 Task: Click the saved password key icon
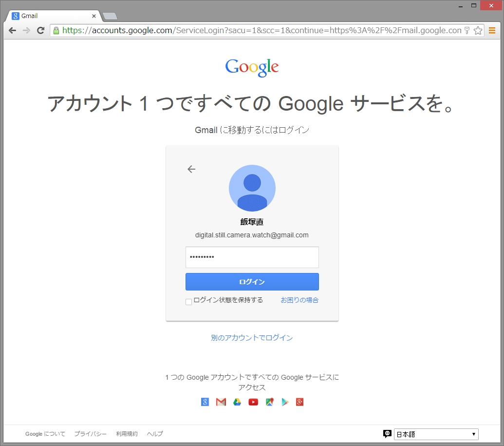click(x=467, y=31)
